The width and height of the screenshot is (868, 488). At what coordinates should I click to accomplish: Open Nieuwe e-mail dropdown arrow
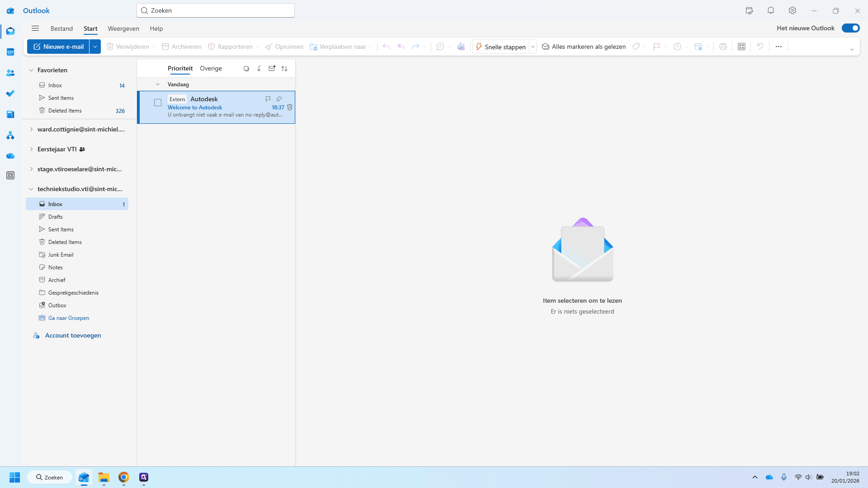coord(95,47)
